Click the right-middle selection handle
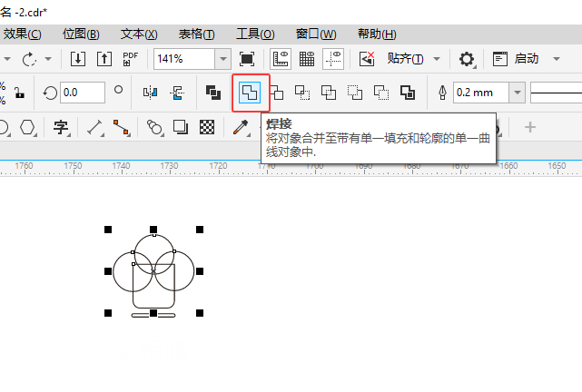 pyautogui.click(x=200, y=271)
